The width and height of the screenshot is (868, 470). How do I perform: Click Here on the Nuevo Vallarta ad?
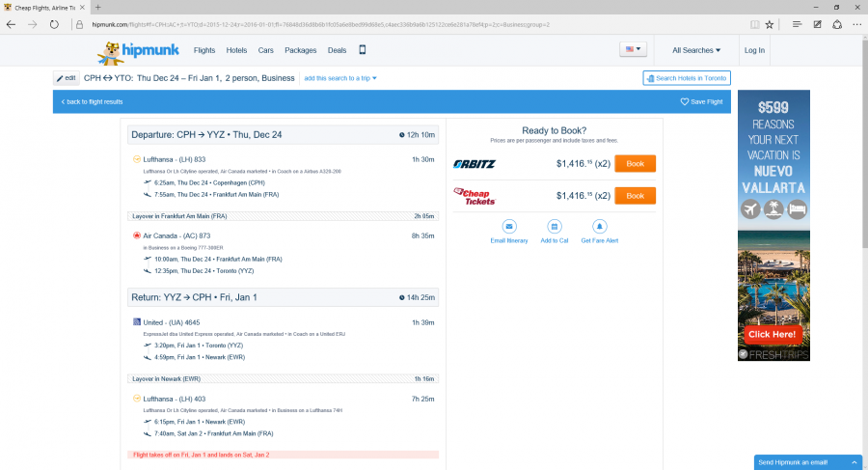[772, 334]
